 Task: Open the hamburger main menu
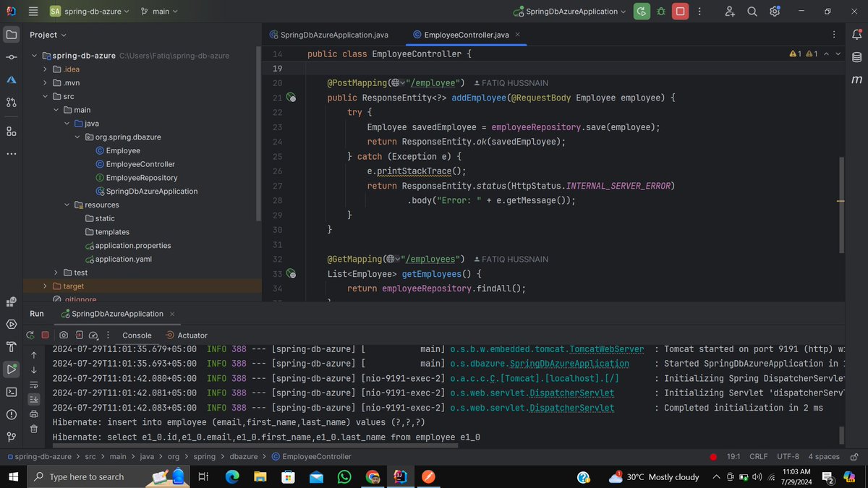click(33, 12)
